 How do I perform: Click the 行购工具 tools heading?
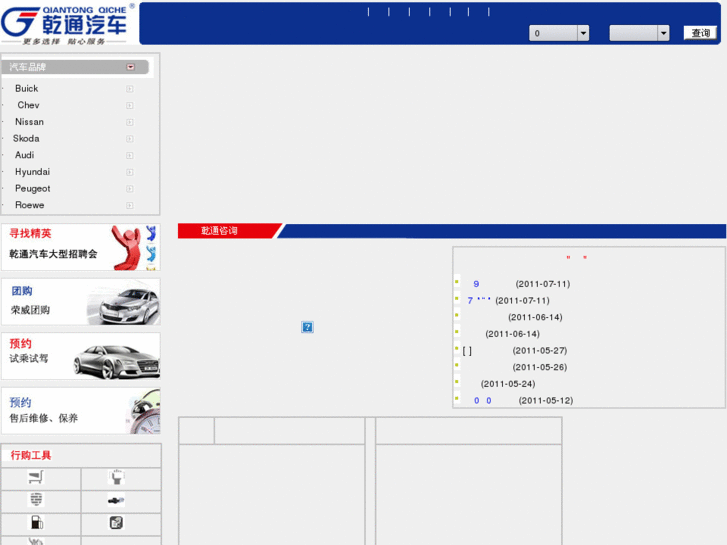tap(31, 455)
